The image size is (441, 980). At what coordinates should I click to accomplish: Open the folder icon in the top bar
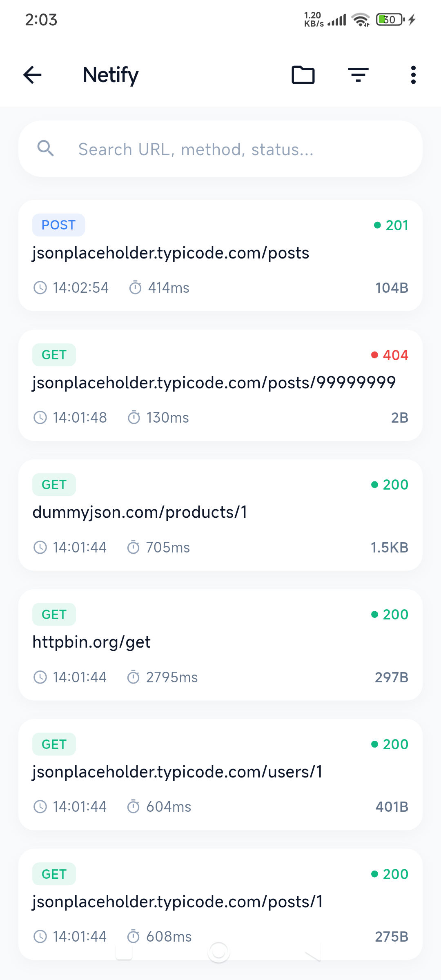pos(303,75)
